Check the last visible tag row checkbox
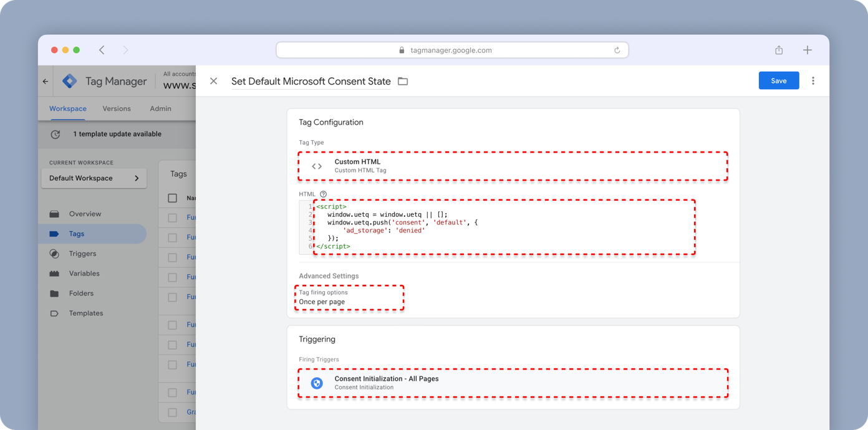 [x=173, y=413]
